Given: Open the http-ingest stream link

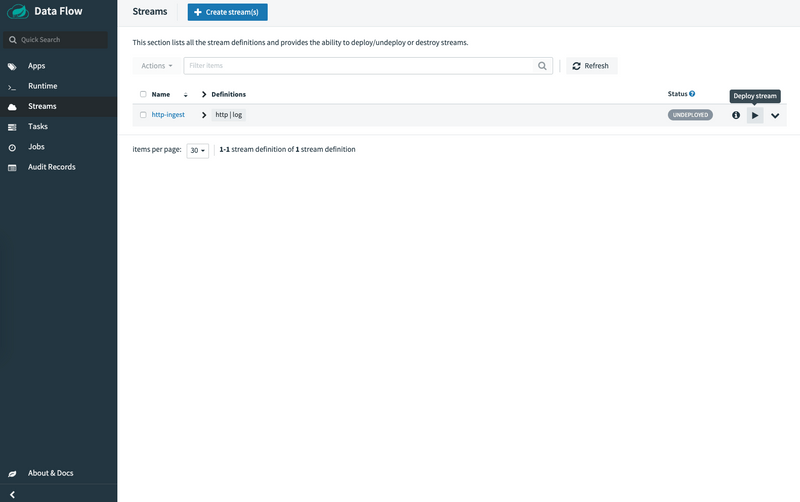Looking at the screenshot, I should (168, 115).
